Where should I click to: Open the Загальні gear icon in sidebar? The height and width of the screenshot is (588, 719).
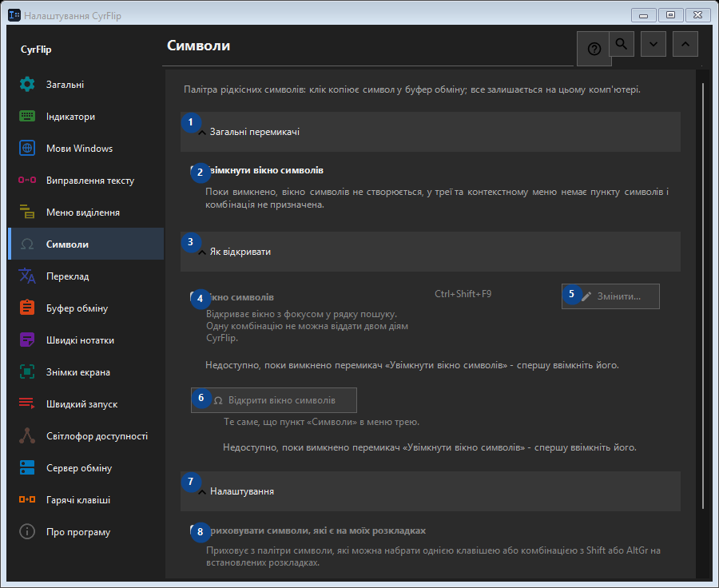27,85
